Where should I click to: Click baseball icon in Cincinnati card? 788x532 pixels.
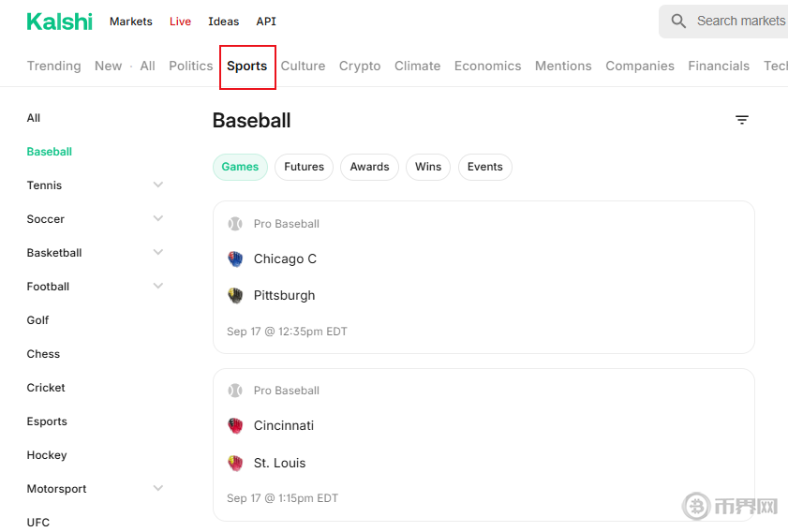235,391
